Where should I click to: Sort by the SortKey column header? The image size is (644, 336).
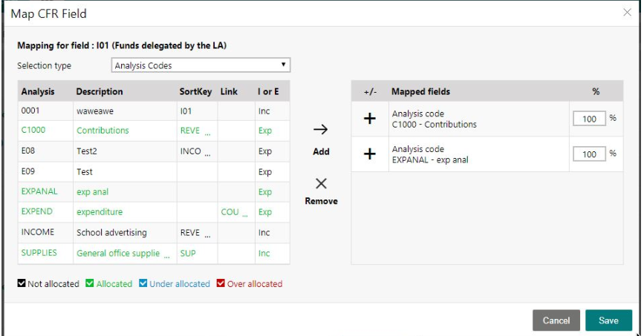(x=195, y=91)
